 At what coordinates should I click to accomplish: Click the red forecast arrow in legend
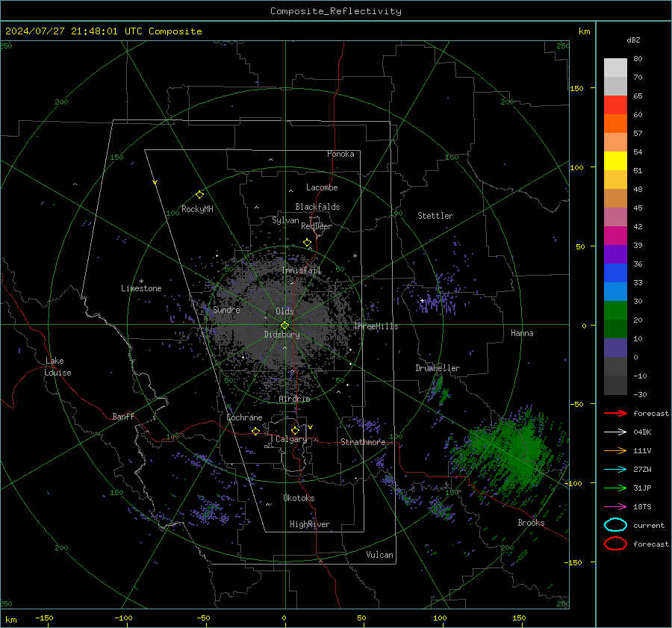[615, 413]
